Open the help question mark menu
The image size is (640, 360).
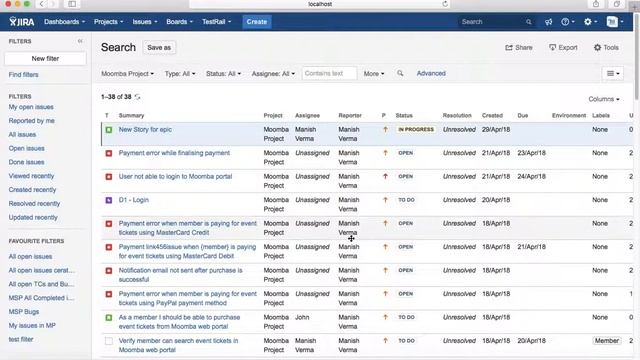click(567, 22)
